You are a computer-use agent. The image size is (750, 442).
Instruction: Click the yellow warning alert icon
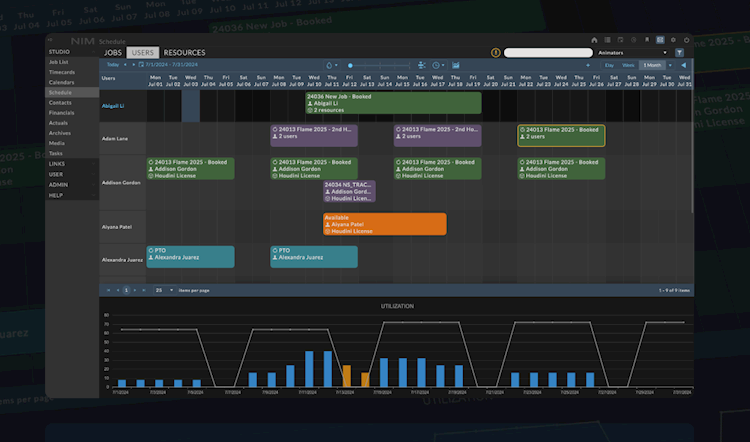click(496, 53)
